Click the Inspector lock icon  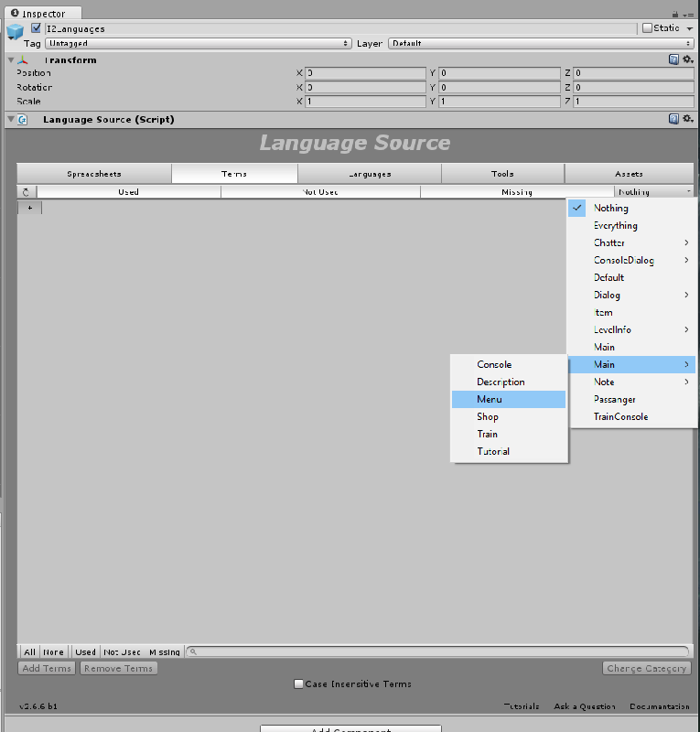tap(675, 14)
